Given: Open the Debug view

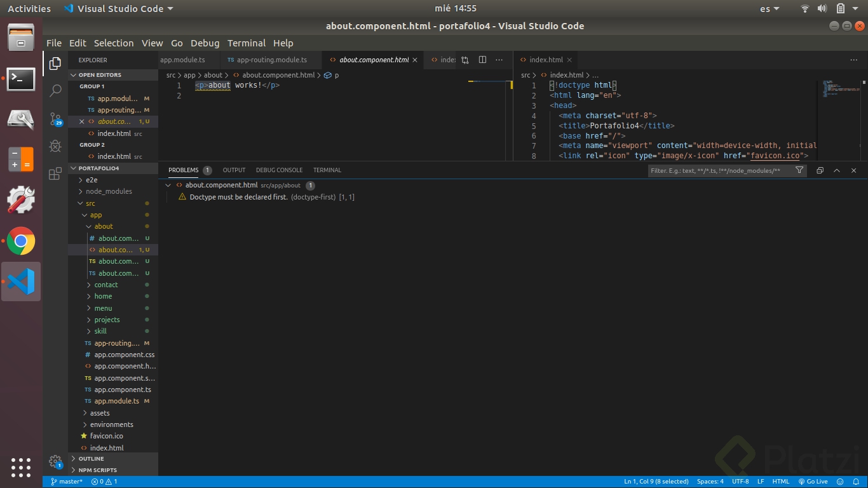Looking at the screenshot, I should click(x=55, y=146).
